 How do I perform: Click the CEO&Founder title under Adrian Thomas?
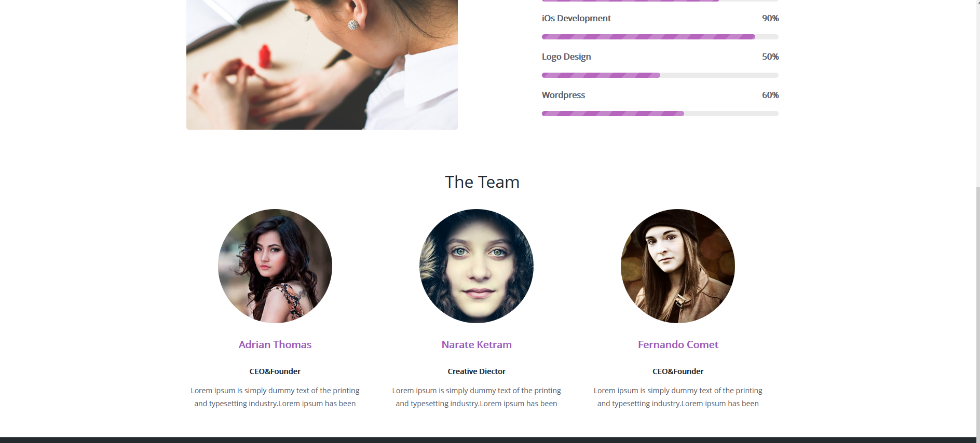tap(275, 371)
